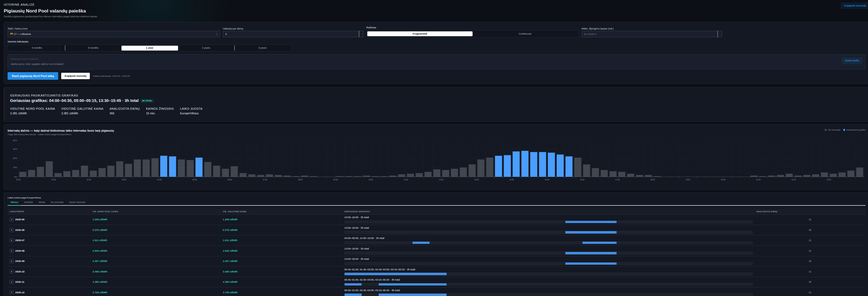Viewport: 868px width, 296px height.
Task: Choose the 6 months historical period
Action: pyautogui.click(x=93, y=48)
